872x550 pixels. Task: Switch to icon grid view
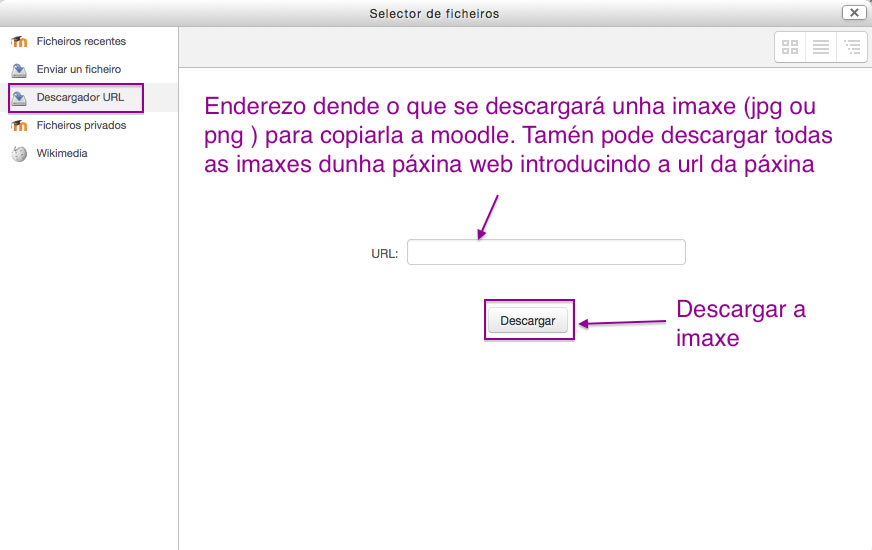pos(790,47)
